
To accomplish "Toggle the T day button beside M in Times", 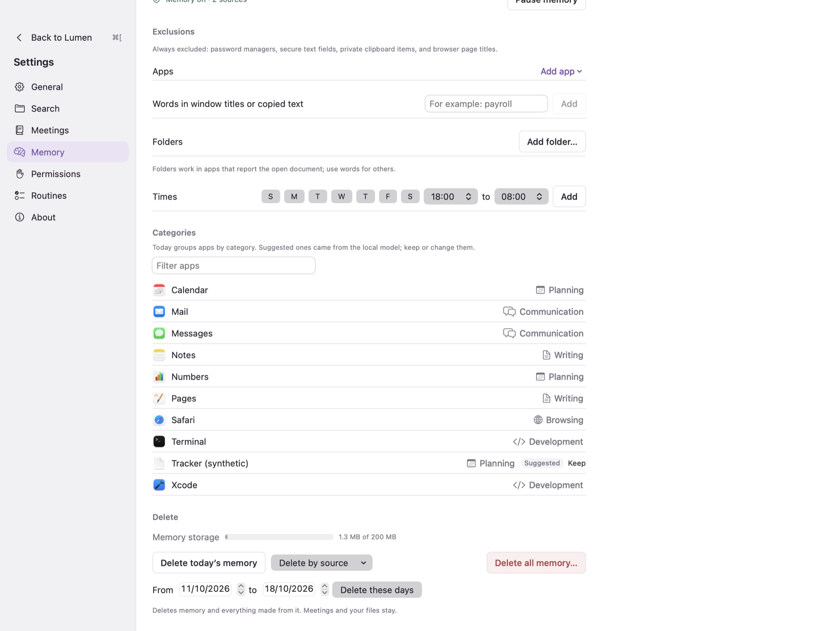I will [318, 197].
